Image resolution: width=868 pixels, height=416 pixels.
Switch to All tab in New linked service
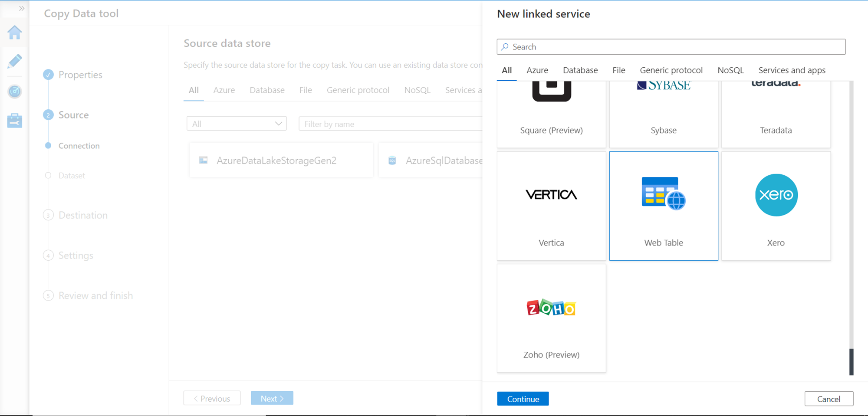[506, 70]
